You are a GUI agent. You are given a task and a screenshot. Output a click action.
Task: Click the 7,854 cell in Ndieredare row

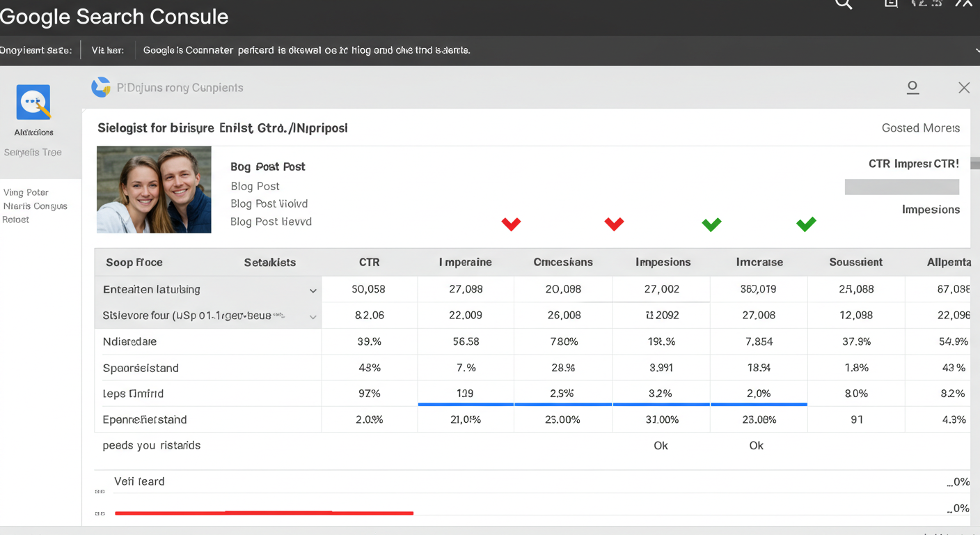pyautogui.click(x=759, y=341)
